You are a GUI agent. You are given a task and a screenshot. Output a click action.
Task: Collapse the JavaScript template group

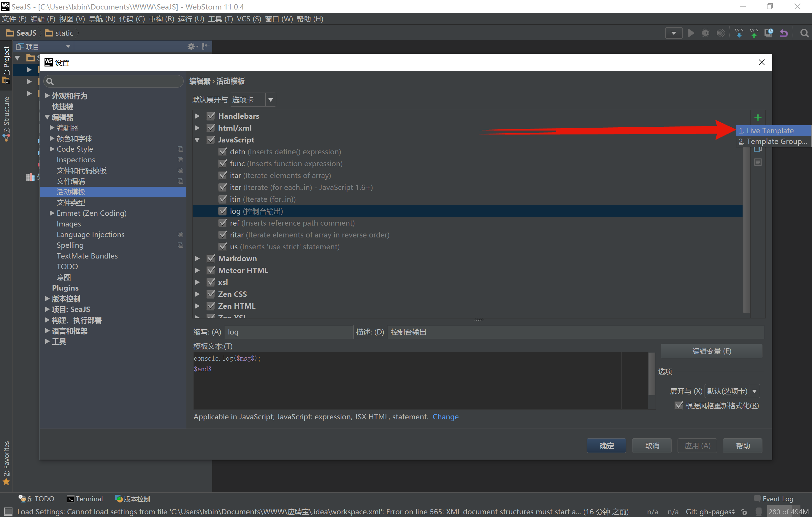(197, 139)
